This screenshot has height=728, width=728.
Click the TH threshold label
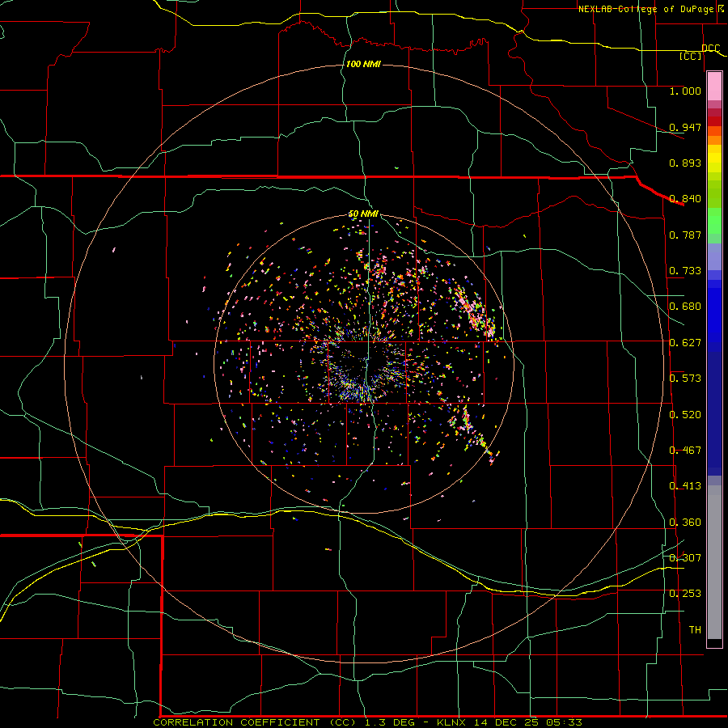[x=695, y=630]
